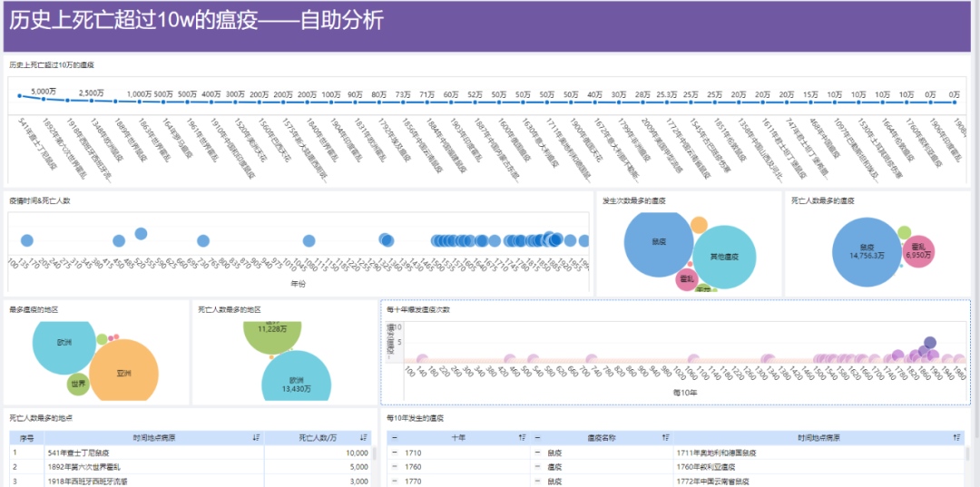Viewport: 980px width, 487px height.
Task: Collapse the 1760 decade row
Action: pyautogui.click(x=395, y=467)
